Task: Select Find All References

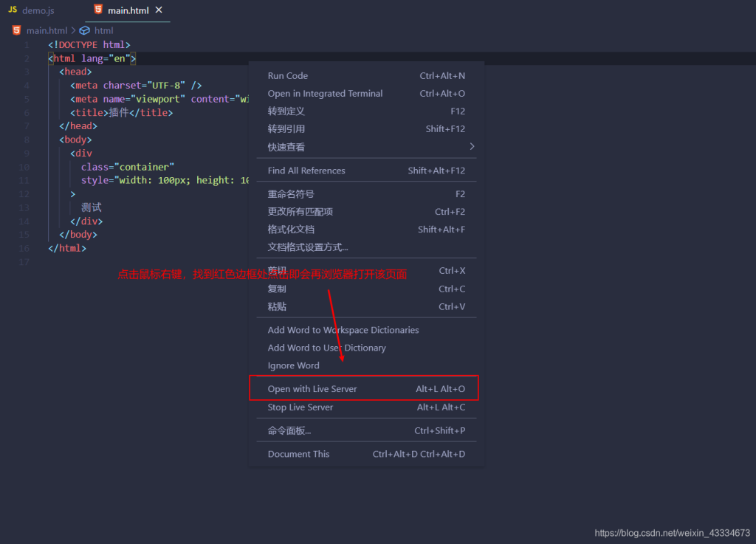Action: pyautogui.click(x=366, y=171)
